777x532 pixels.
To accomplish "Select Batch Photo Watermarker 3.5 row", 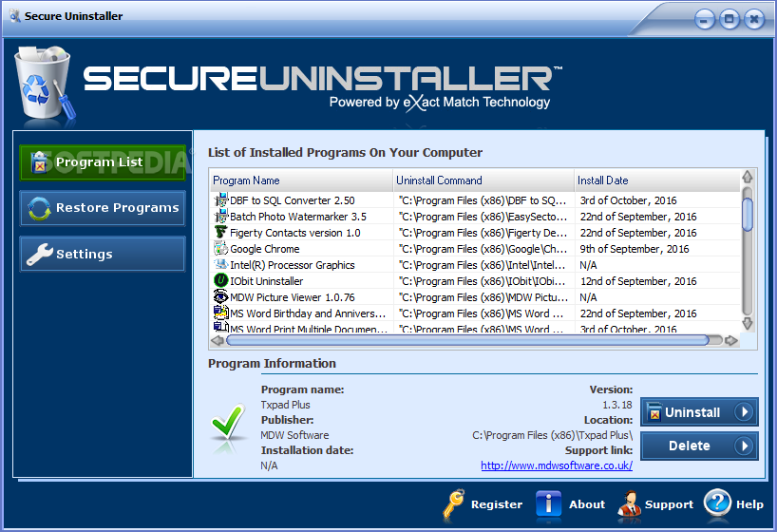I will [476, 217].
